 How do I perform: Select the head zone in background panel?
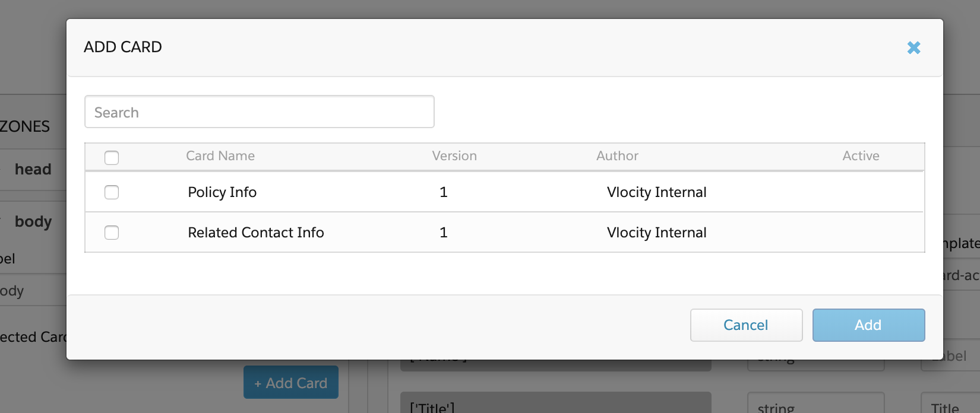click(x=33, y=170)
